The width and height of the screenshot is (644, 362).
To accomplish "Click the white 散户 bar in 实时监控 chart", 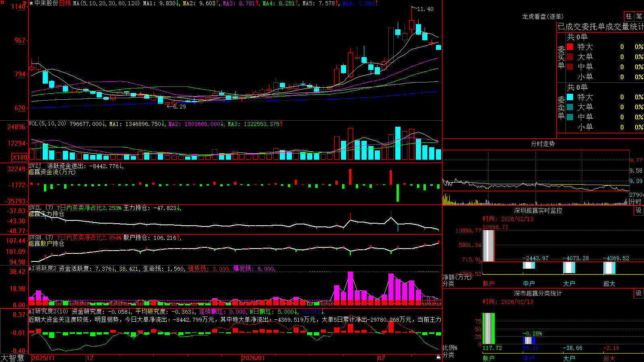I will pyautogui.click(x=489, y=246).
